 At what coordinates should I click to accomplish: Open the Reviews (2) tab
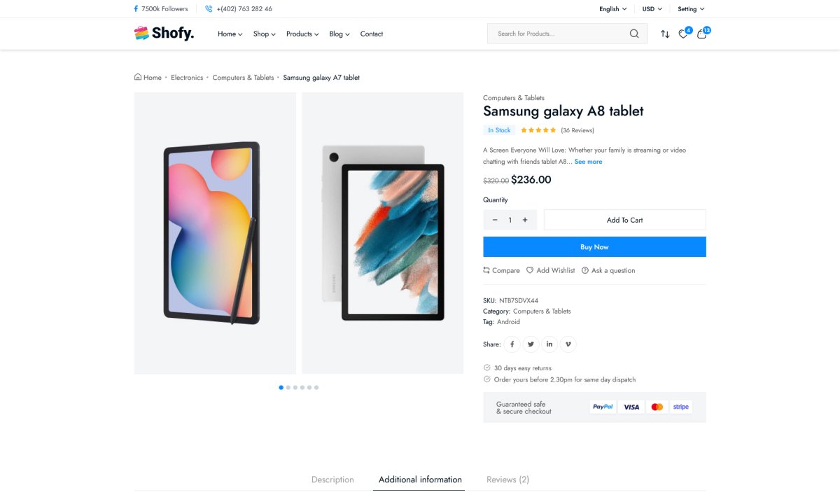point(507,479)
